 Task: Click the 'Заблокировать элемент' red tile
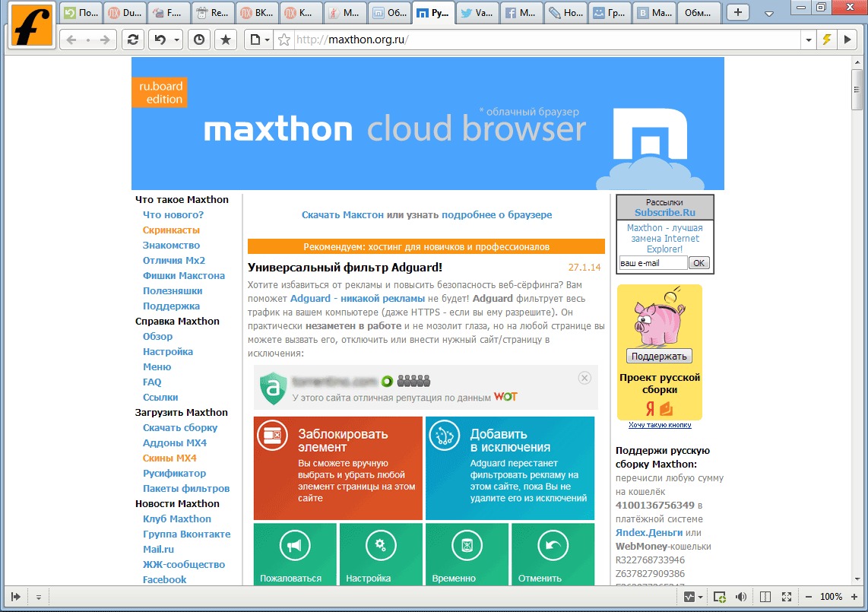point(338,468)
